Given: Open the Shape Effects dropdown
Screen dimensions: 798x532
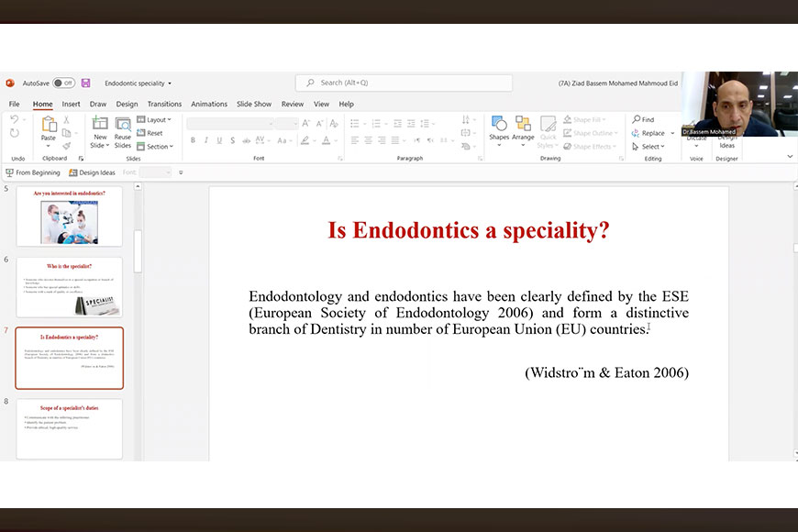Looking at the screenshot, I should click(590, 146).
